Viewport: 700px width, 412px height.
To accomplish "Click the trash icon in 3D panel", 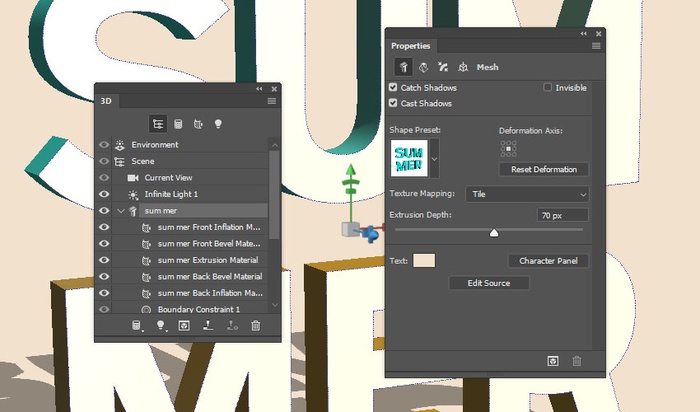I will coord(256,326).
